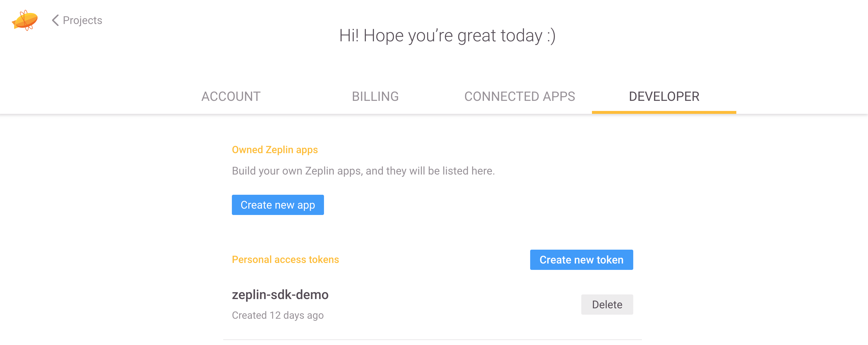Image resolution: width=868 pixels, height=345 pixels.
Task: Delete the zeplin-sdk-demo token
Action: point(606,304)
